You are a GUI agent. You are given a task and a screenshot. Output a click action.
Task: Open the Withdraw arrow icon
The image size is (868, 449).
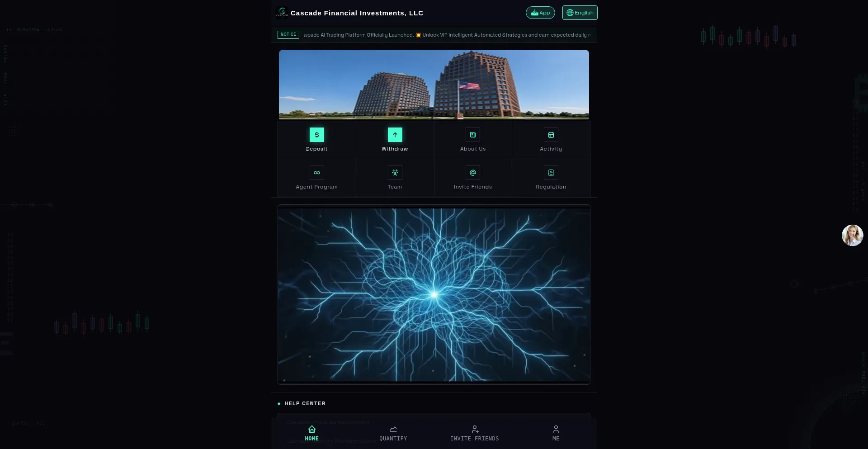395,135
